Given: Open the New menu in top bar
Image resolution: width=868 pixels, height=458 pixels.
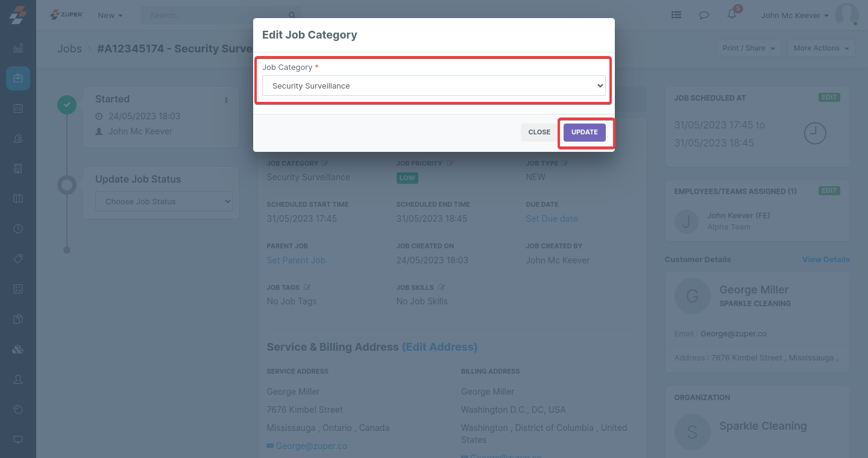Looking at the screenshot, I should 110,15.
